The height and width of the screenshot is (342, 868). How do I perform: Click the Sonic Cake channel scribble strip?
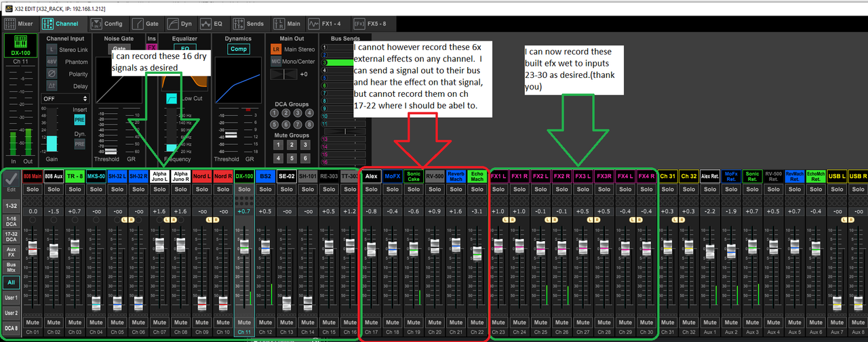click(x=414, y=176)
